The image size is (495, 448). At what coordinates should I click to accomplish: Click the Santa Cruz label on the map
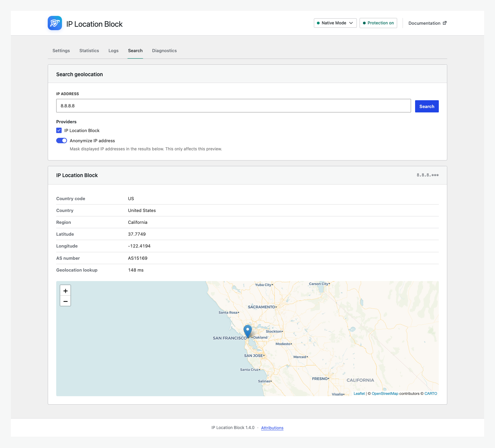pos(250,369)
